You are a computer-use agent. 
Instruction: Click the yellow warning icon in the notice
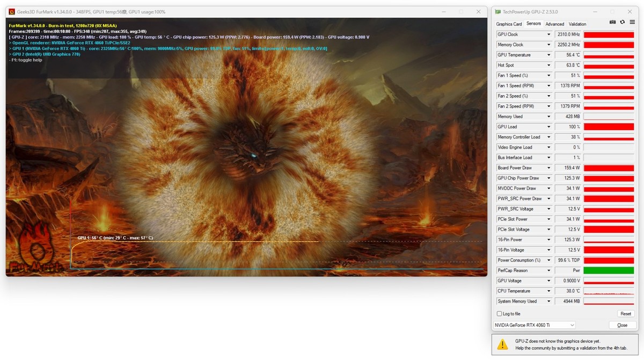502,344
